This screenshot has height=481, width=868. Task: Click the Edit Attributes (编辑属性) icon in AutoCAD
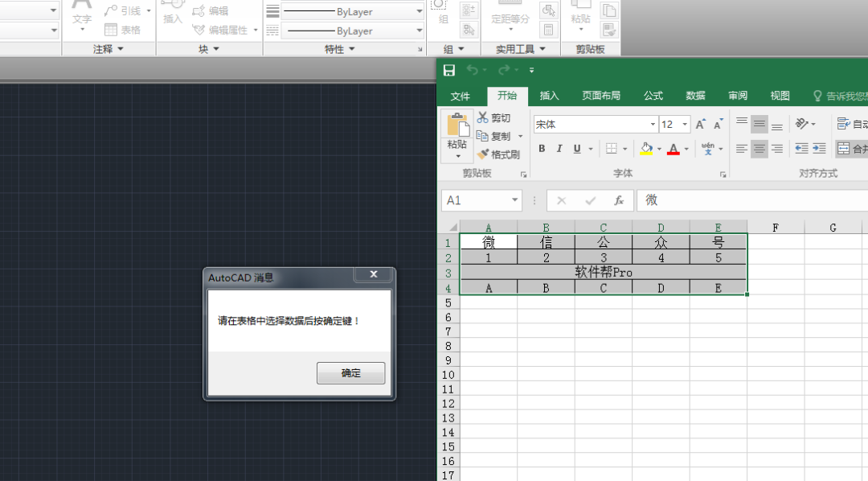(x=223, y=30)
